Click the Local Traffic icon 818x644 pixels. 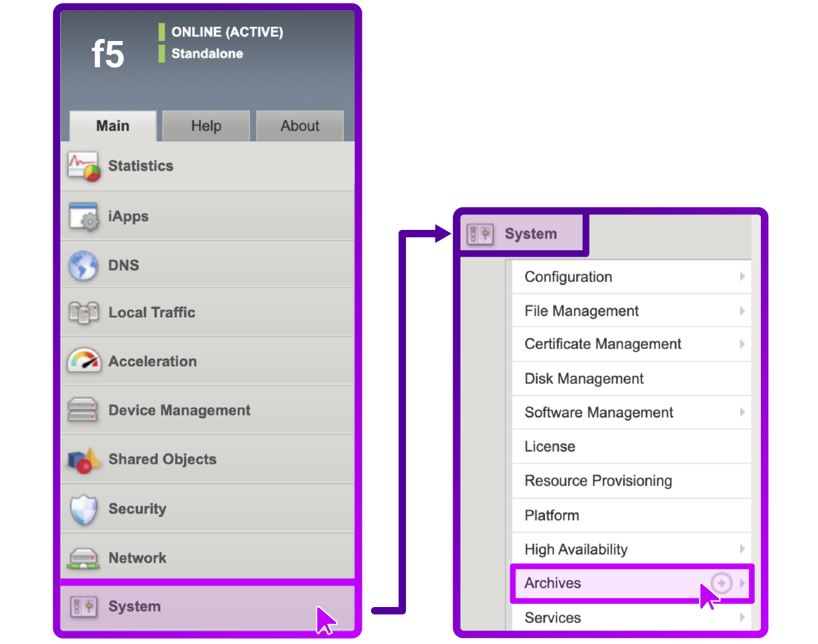pyautogui.click(x=83, y=312)
